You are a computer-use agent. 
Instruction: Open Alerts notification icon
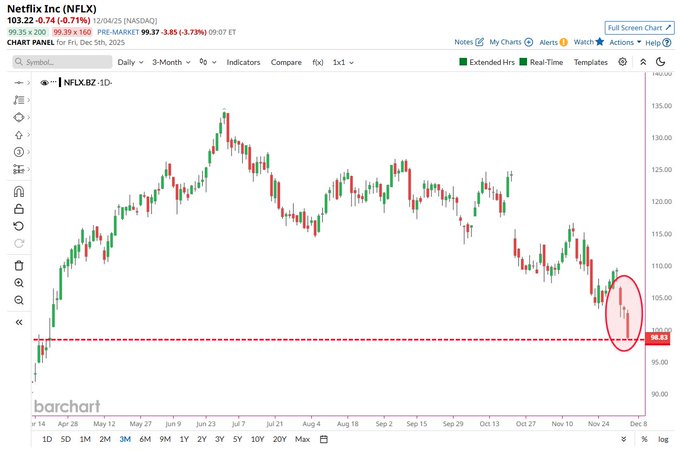pyautogui.click(x=563, y=42)
